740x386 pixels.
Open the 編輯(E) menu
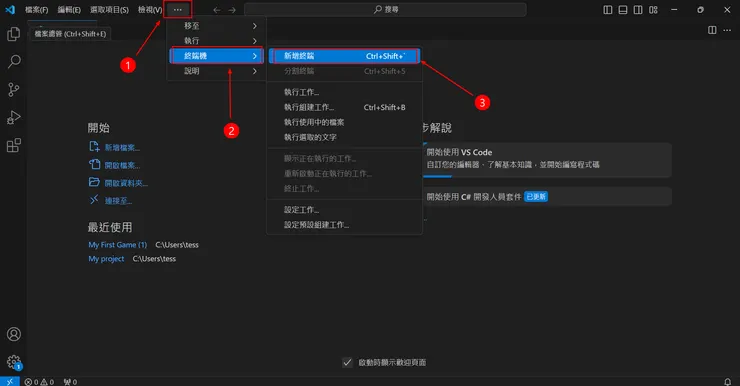point(69,10)
